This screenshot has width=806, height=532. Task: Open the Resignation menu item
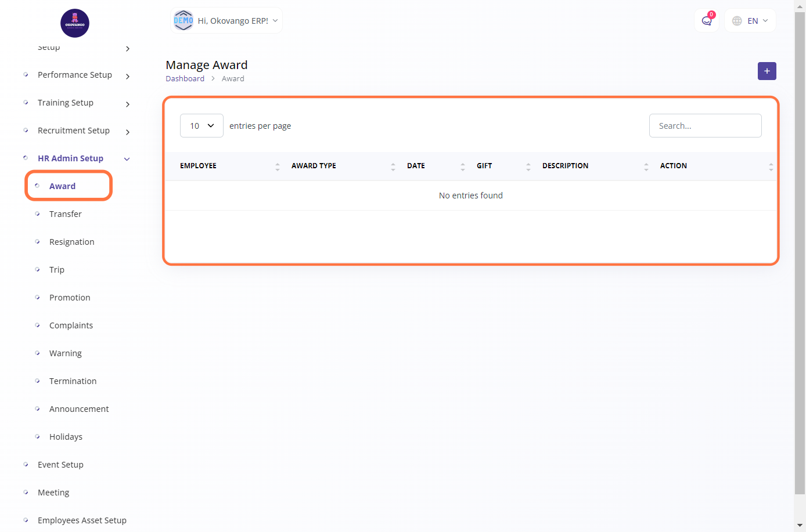[x=72, y=242]
